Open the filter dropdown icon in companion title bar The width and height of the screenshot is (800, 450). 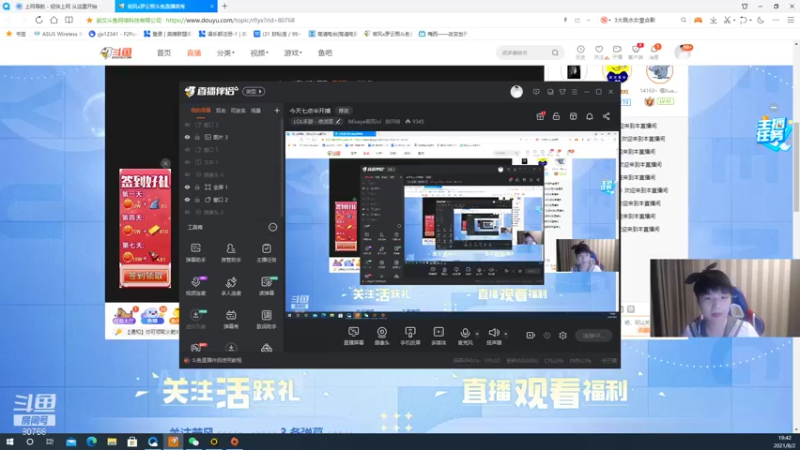tap(562, 92)
